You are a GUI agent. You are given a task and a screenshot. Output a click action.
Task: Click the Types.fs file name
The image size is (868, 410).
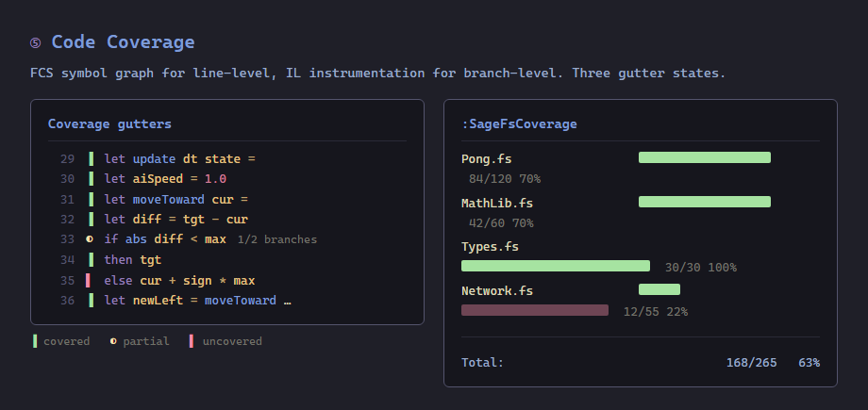[490, 247]
